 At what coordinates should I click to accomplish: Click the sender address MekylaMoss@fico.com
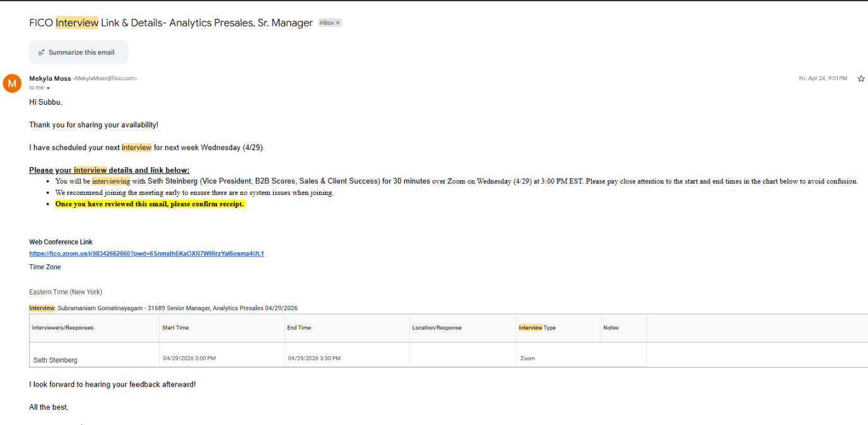pyautogui.click(x=105, y=78)
